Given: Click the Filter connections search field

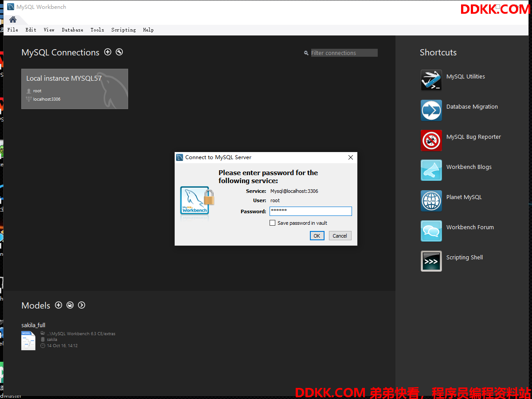Looking at the screenshot, I should click(344, 53).
